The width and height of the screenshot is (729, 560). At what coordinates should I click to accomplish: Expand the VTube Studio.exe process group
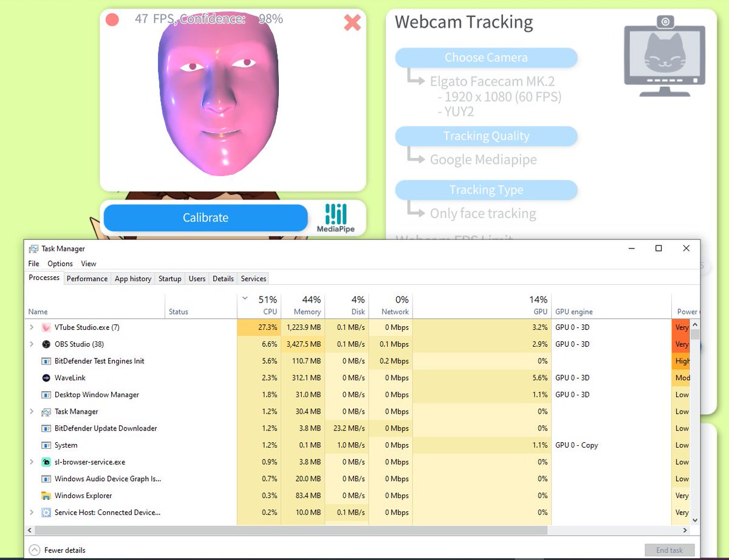[32, 327]
